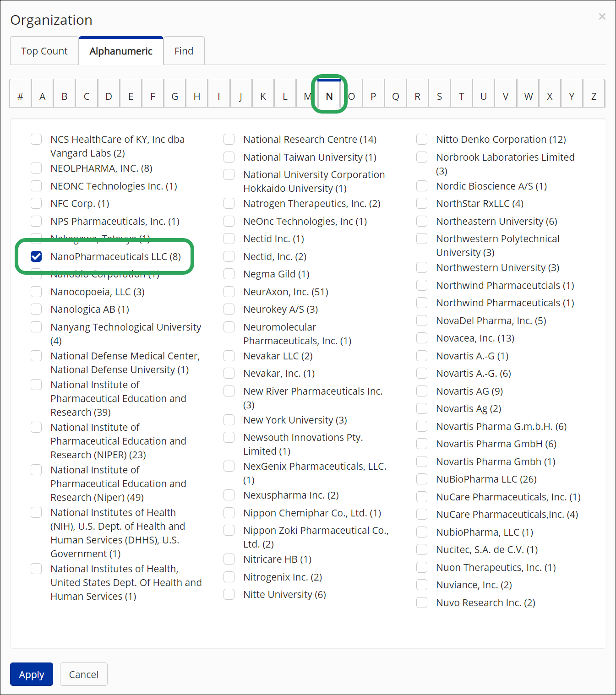Click Apply to confirm selection
This screenshot has height=695, width=616.
click(32, 674)
